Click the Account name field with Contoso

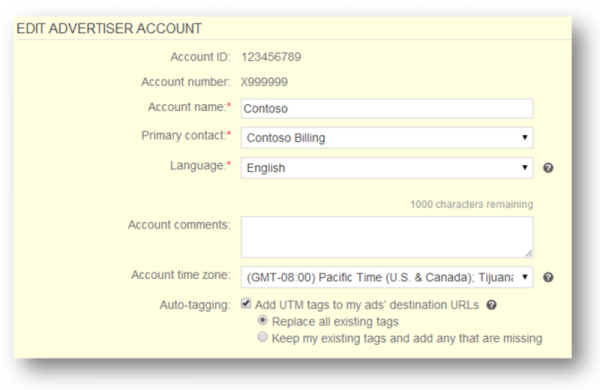[387, 109]
